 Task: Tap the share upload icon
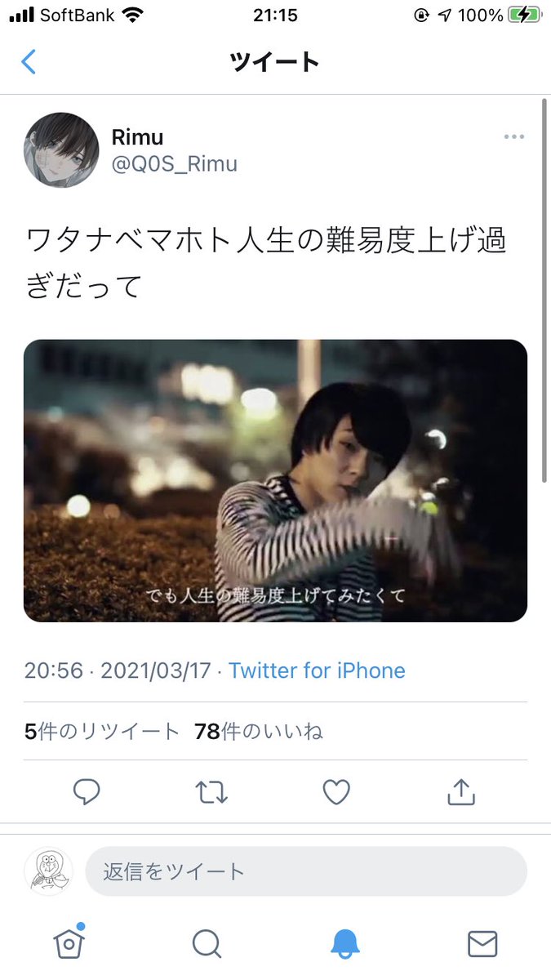[x=461, y=791]
